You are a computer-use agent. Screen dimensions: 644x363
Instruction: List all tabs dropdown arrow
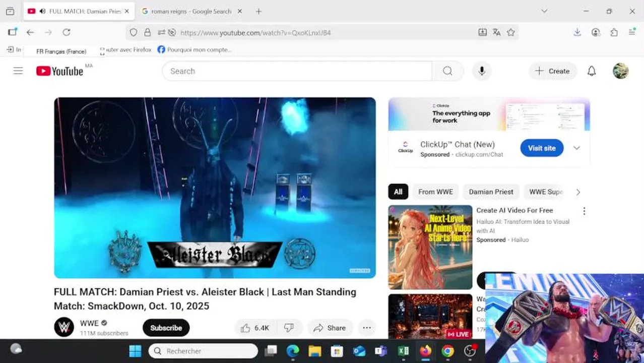tap(544, 11)
